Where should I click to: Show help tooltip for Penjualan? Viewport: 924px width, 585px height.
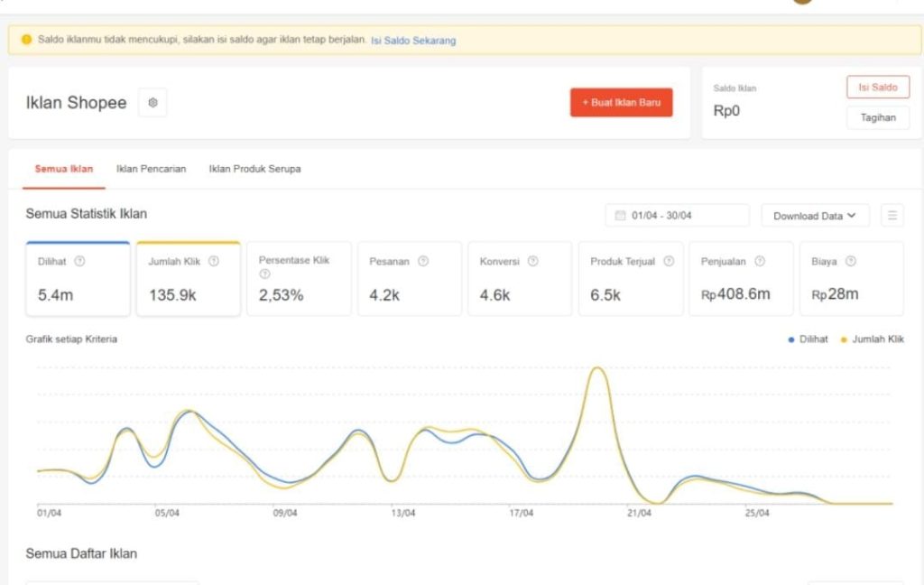coord(760,261)
